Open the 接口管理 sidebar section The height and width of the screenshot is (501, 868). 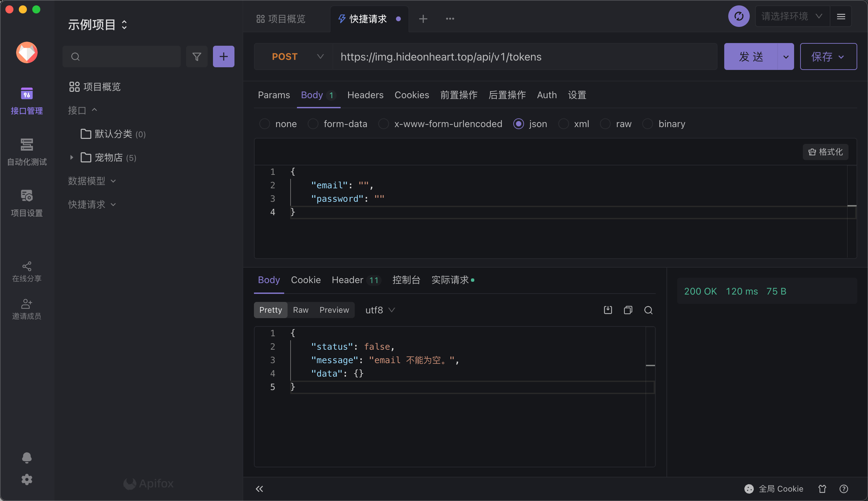tap(27, 101)
